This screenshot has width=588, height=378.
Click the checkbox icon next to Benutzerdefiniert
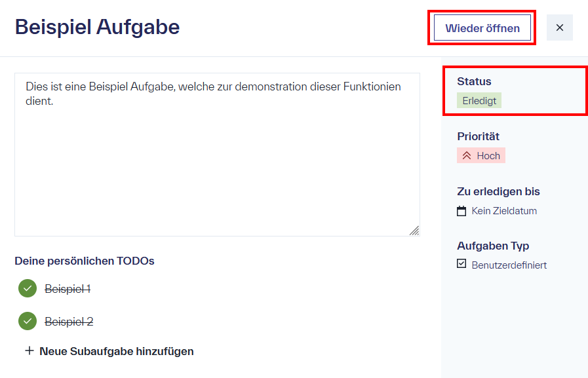(461, 265)
